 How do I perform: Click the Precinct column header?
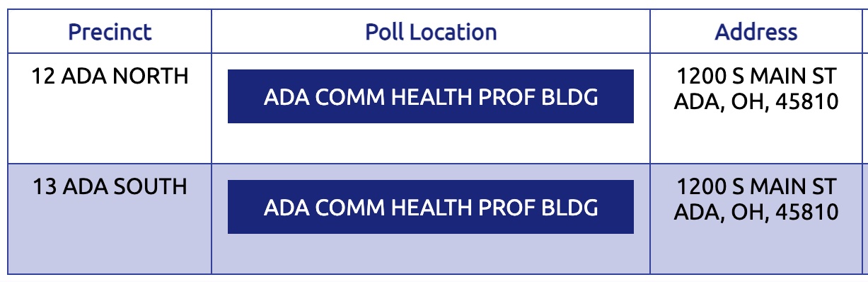point(110,32)
